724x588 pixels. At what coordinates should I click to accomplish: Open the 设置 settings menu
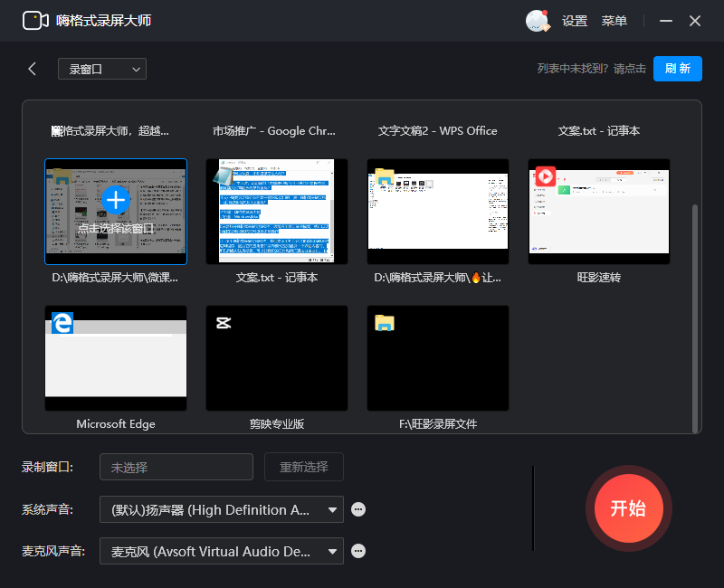(x=575, y=20)
